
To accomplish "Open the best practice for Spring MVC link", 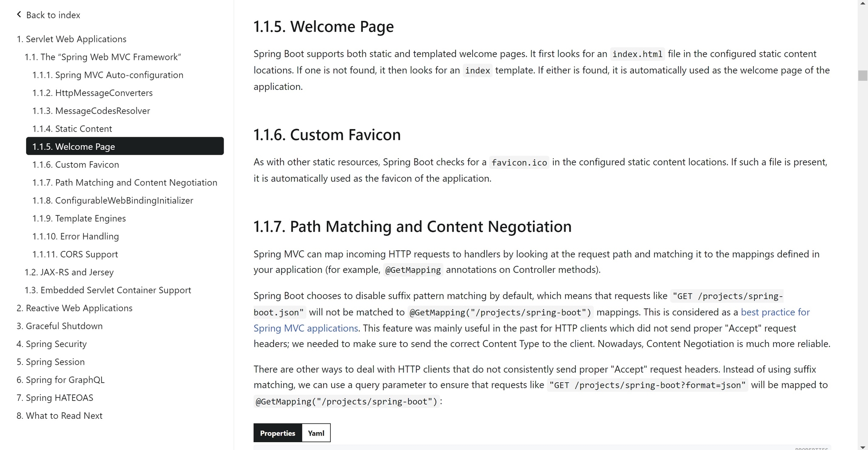I will [532, 320].
